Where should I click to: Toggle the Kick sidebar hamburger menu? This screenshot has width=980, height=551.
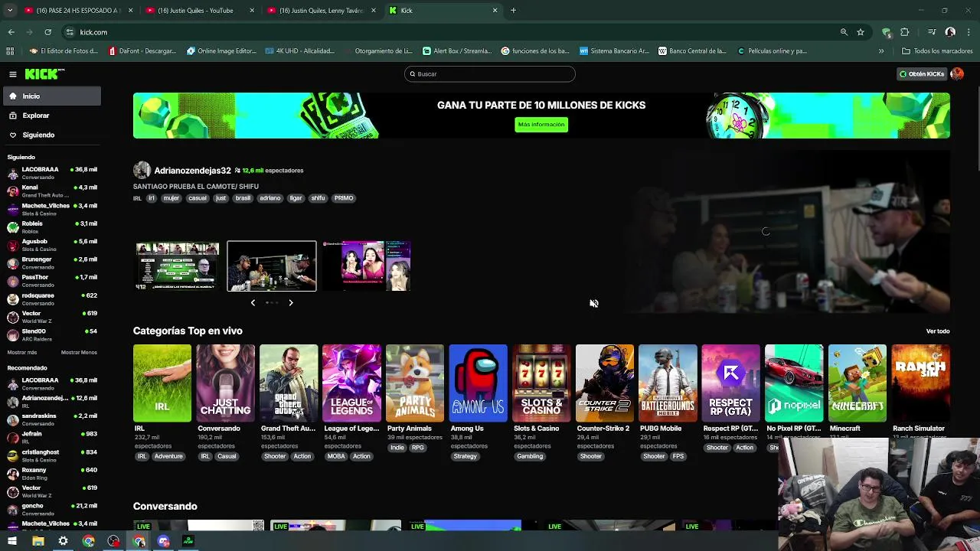click(13, 74)
